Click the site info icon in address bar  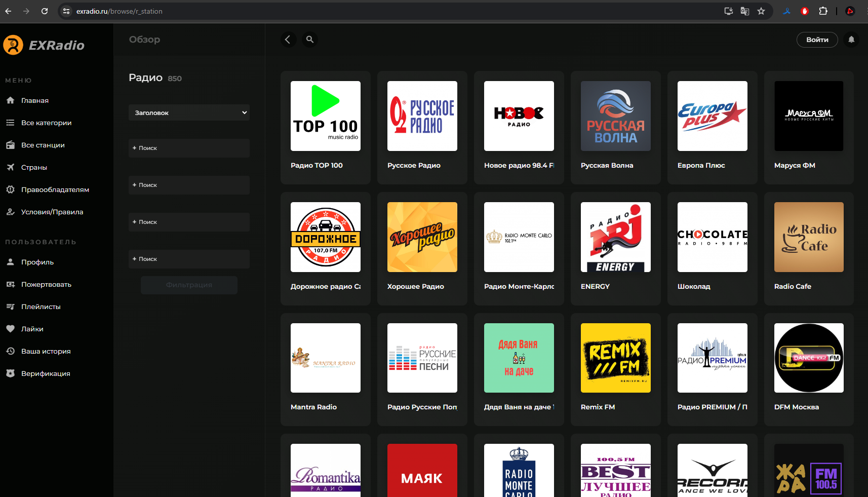point(66,11)
